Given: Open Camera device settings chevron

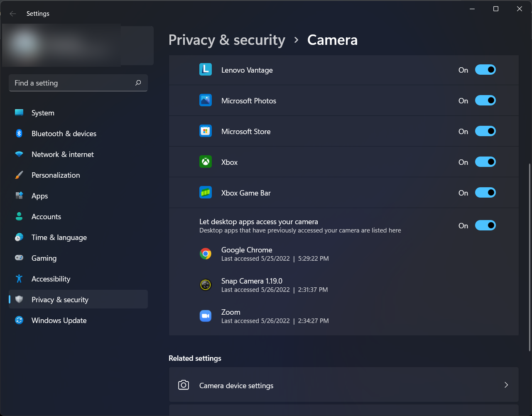Looking at the screenshot, I should click(x=506, y=385).
